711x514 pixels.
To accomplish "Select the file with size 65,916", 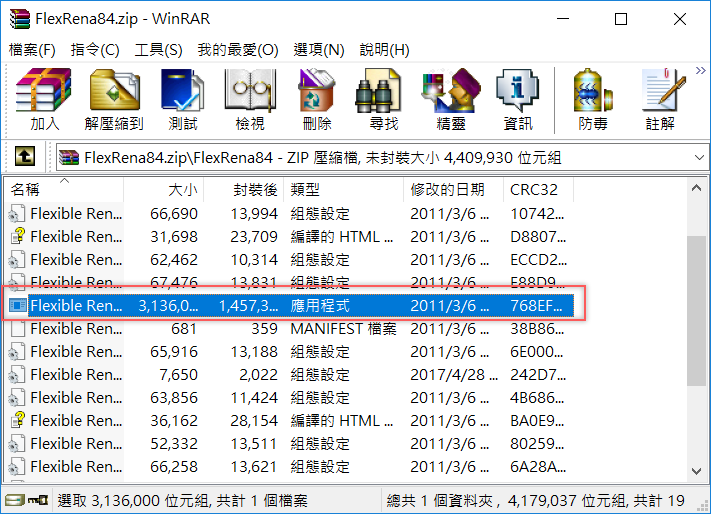I will (x=290, y=352).
